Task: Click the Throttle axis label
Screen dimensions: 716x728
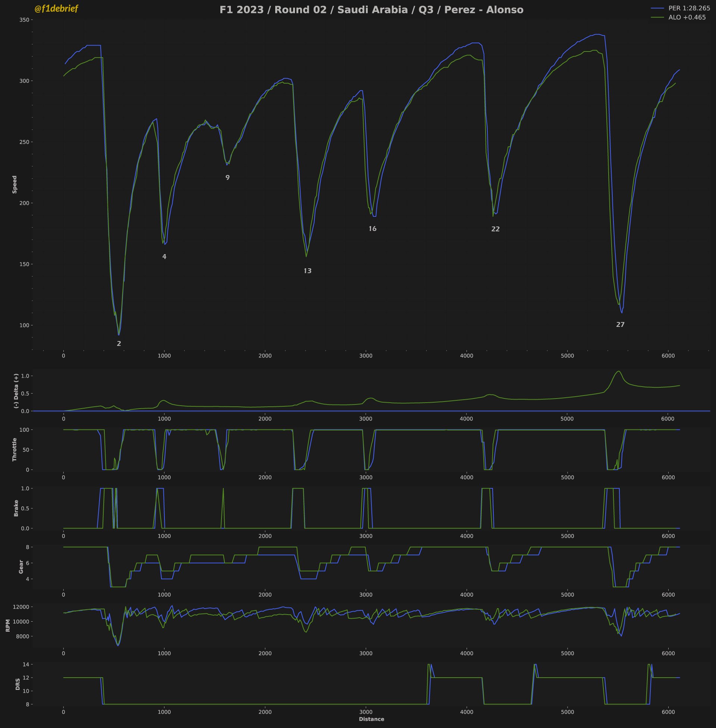Action: point(15,449)
